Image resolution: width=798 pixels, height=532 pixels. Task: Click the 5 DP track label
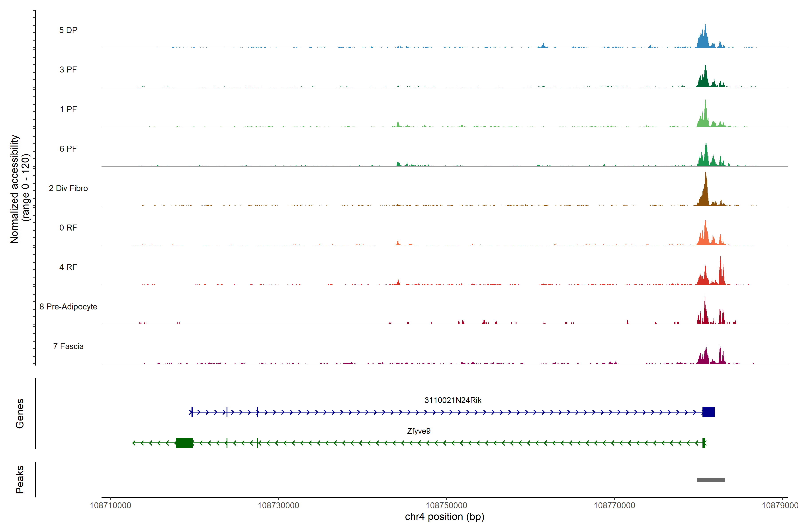(x=68, y=30)
